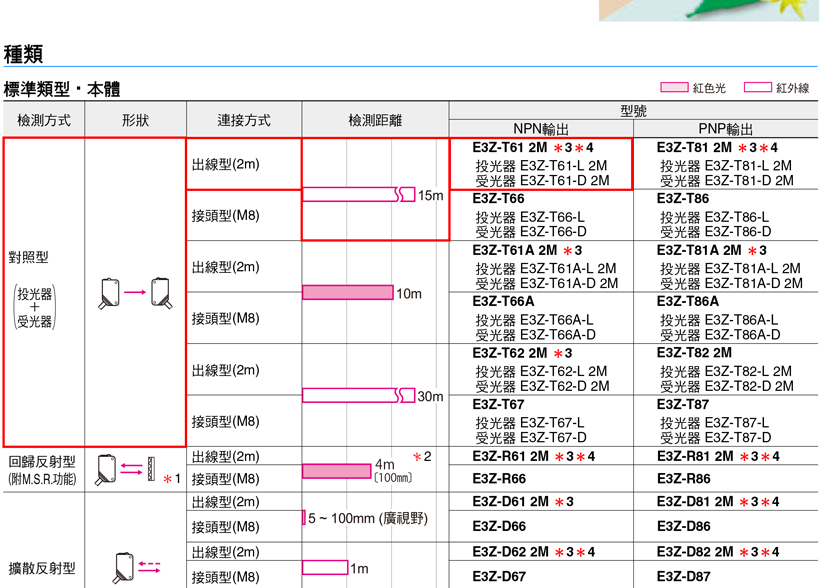Image resolution: width=830 pixels, height=588 pixels.
Task: Click the diffuse-reflective sensor shape diagram
Action: 137,568
